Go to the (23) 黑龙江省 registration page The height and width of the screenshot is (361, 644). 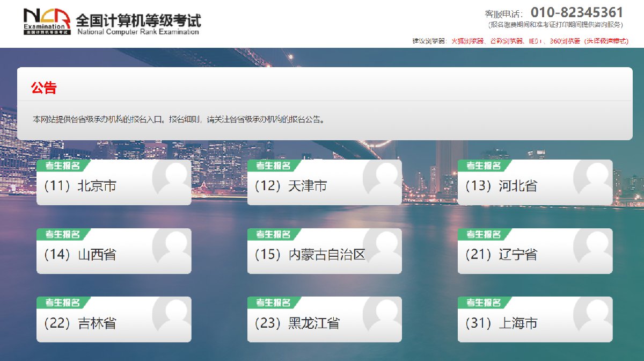pyautogui.click(x=297, y=323)
